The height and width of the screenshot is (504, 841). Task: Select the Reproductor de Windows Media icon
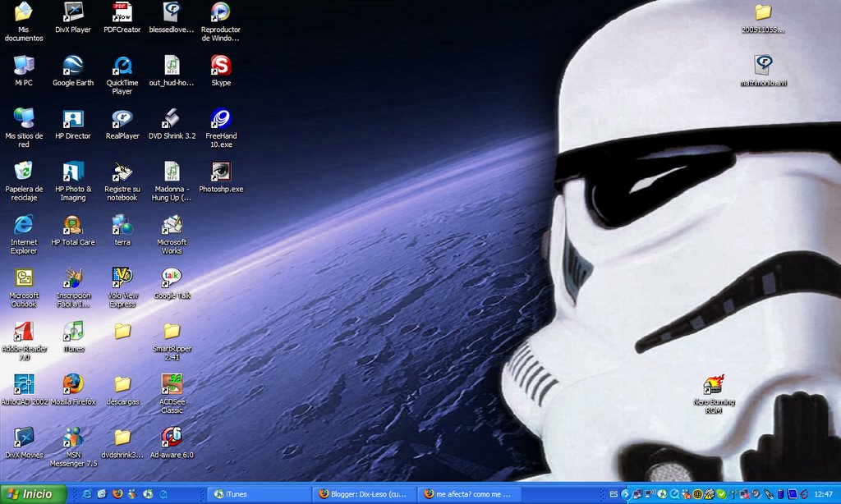coord(220,13)
